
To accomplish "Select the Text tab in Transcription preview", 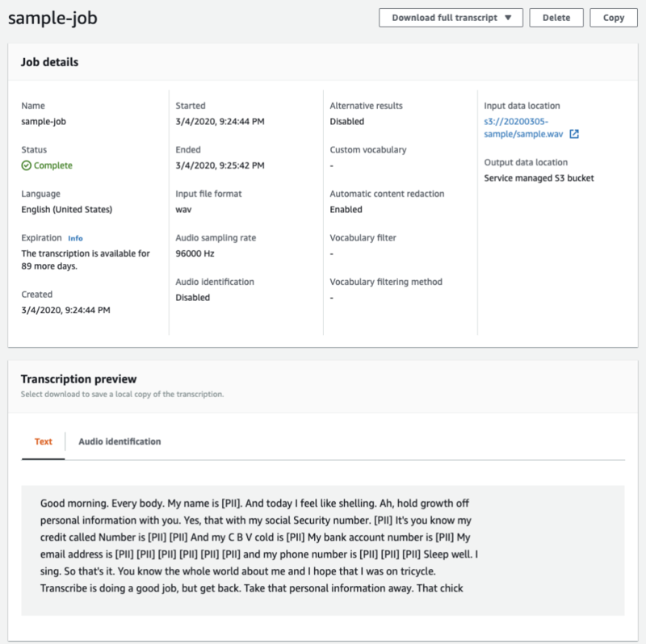I will click(x=44, y=441).
